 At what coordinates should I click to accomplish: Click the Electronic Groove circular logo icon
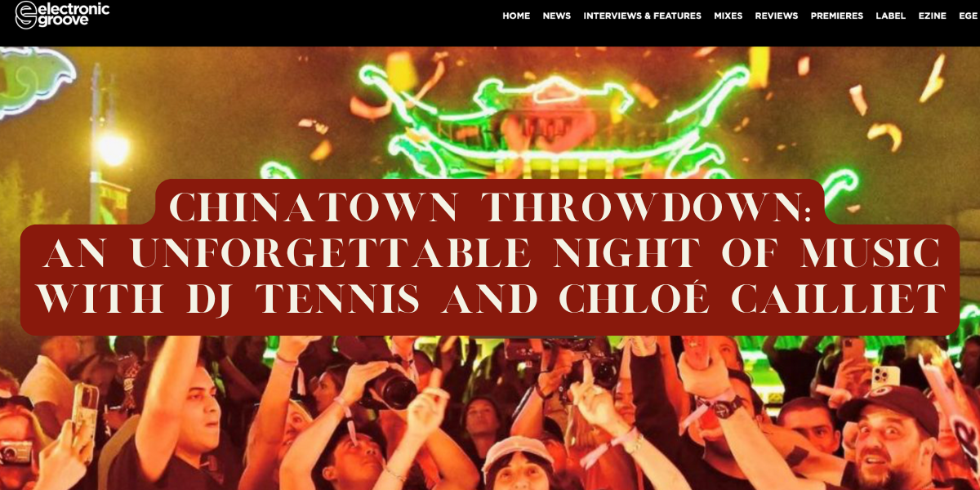click(x=27, y=15)
